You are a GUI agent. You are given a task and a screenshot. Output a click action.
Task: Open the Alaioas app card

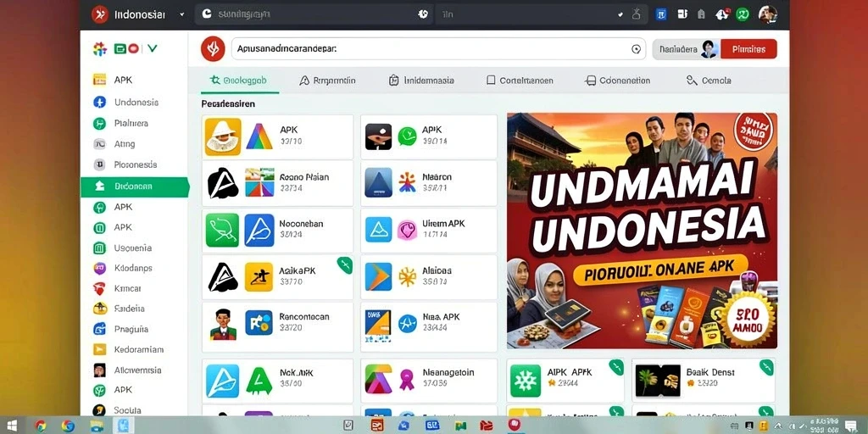[429, 277]
